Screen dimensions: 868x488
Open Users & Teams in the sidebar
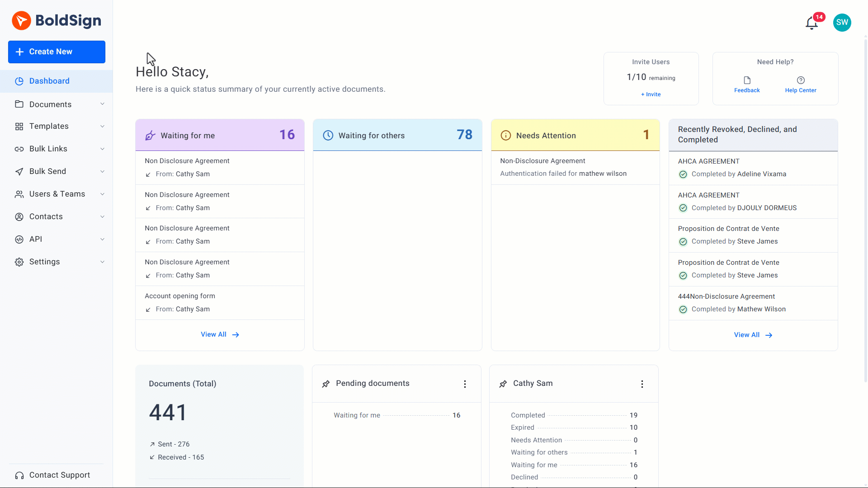(x=56, y=194)
